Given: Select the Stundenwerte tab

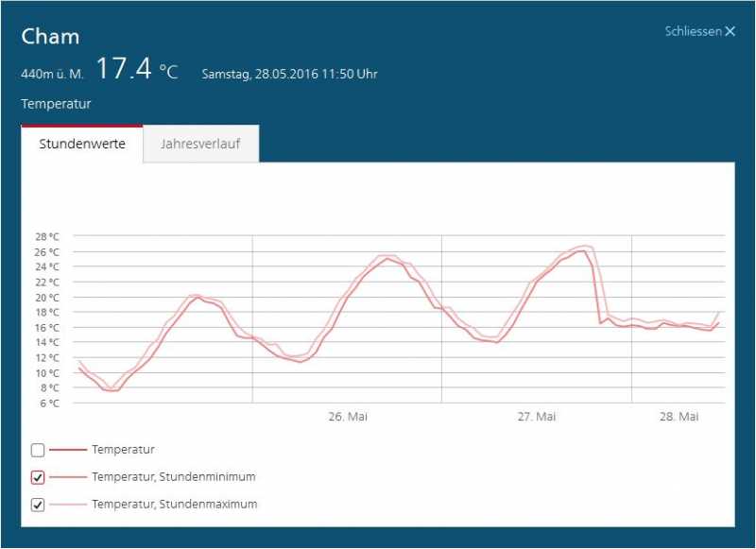Looking at the screenshot, I should tap(82, 145).
